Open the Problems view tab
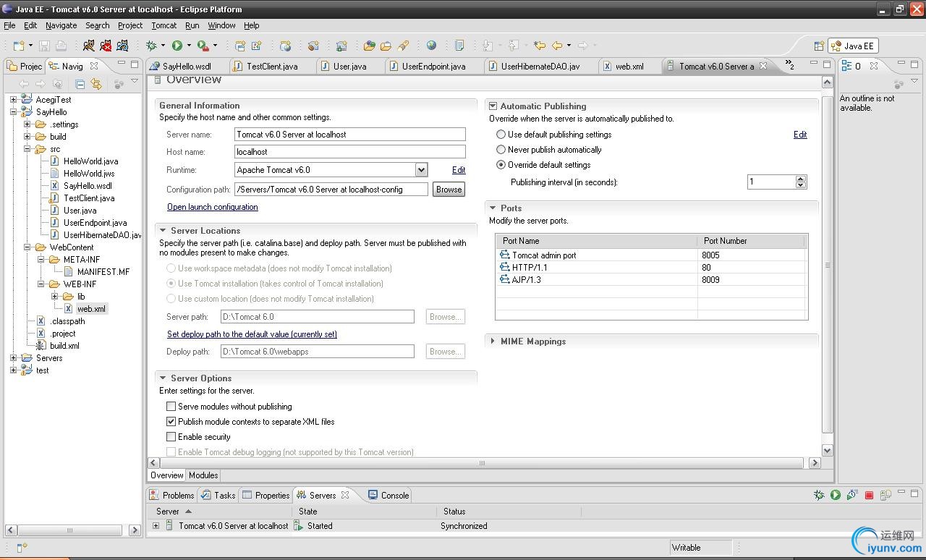 coord(171,496)
